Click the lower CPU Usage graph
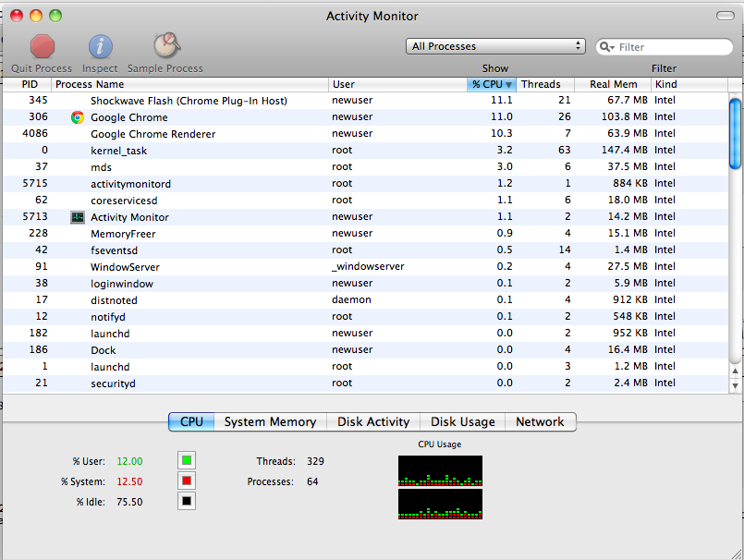This screenshot has width=744, height=560. coord(440,504)
